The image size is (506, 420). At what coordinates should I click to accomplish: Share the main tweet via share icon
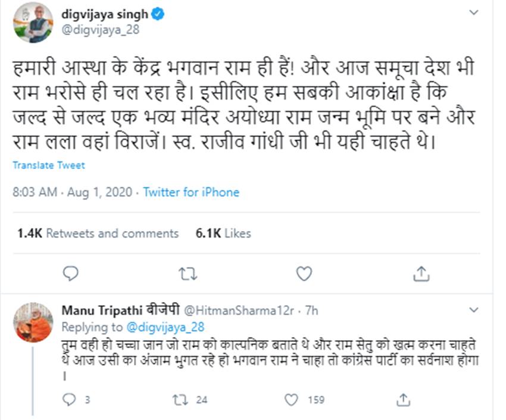(x=421, y=273)
